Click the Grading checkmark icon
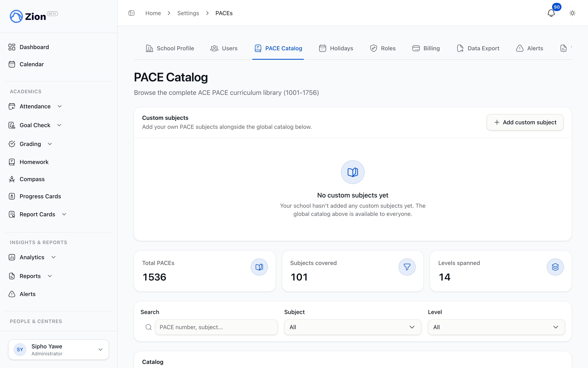Image resolution: width=588 pixels, height=368 pixels. (x=12, y=144)
